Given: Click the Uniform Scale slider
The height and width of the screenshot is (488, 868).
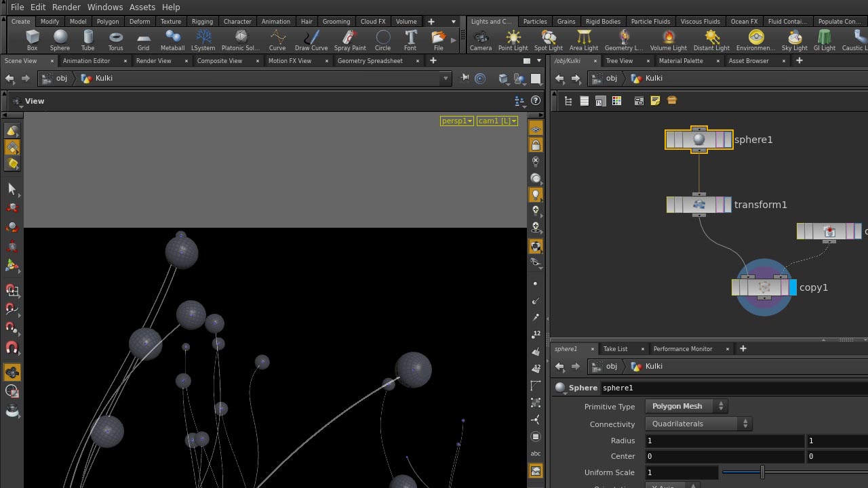Looking at the screenshot, I should point(762,472).
